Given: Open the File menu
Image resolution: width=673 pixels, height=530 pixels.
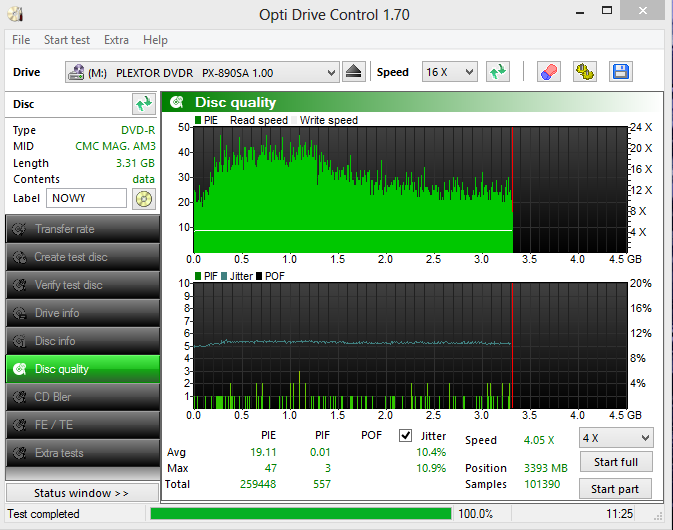Looking at the screenshot, I should coord(21,40).
